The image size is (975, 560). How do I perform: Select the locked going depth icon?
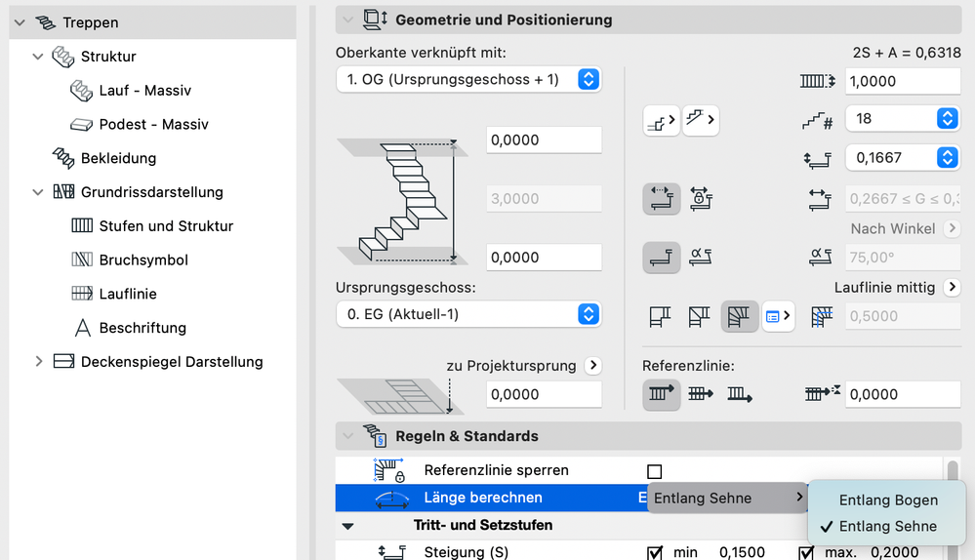click(701, 199)
